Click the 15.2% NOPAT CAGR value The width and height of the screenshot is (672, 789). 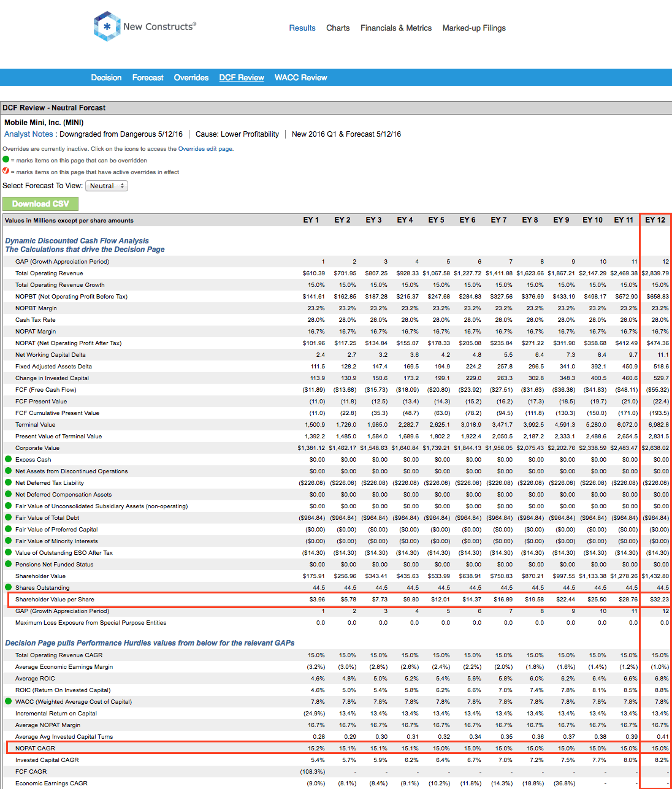pyautogui.click(x=318, y=749)
